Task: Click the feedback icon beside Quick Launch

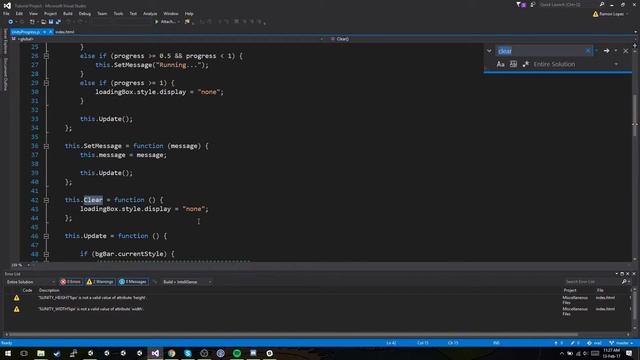Action: (533, 4)
